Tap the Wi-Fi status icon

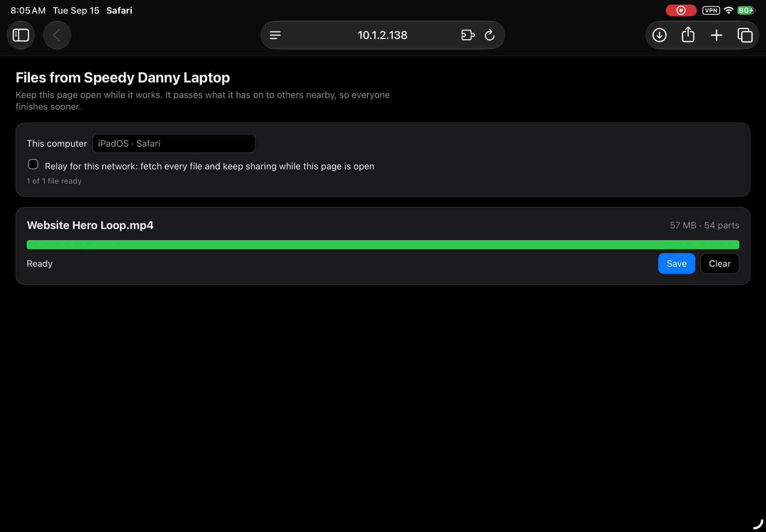click(x=728, y=10)
